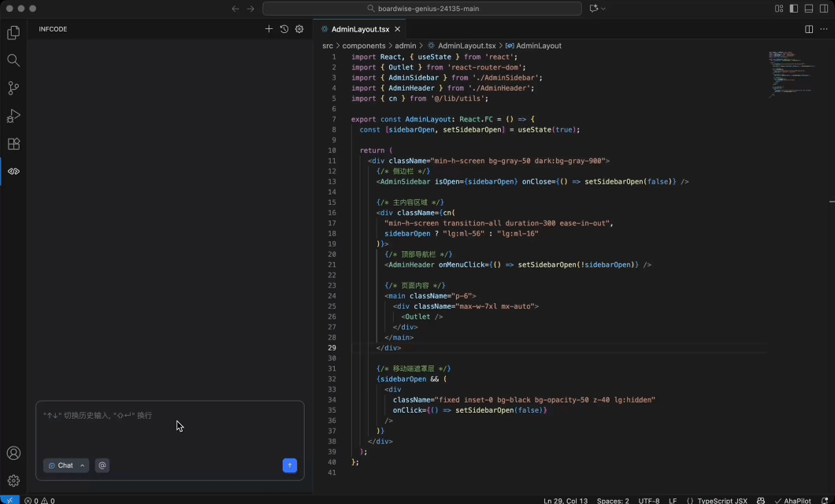Click the components breadcrumb segment
The image size is (835, 504).
pyautogui.click(x=364, y=46)
